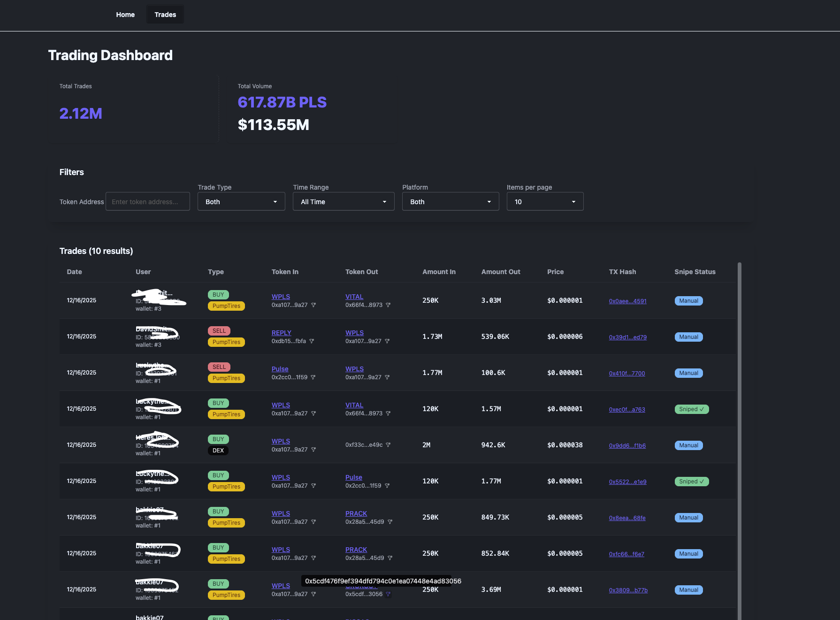Screen dimensions: 840x620
Task: Open transaction hash 0x5522...e1e9
Action: pos(627,482)
